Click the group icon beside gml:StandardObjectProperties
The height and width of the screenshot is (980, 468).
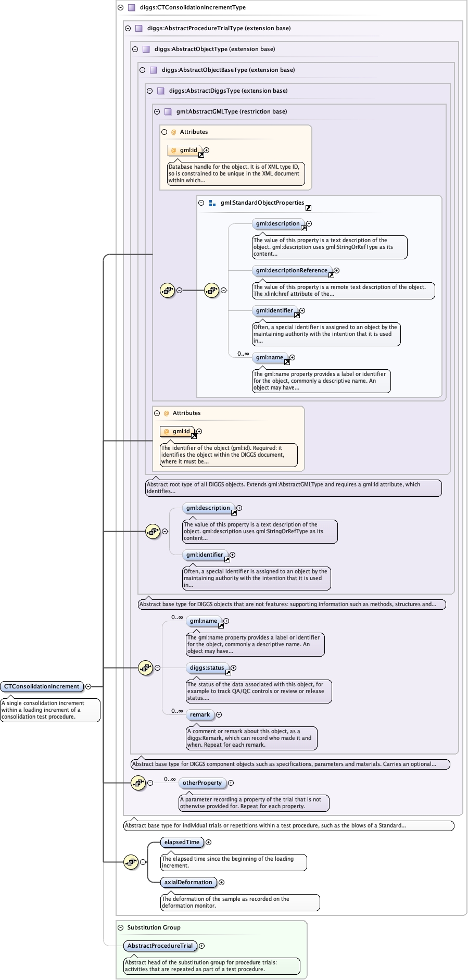[212, 203]
